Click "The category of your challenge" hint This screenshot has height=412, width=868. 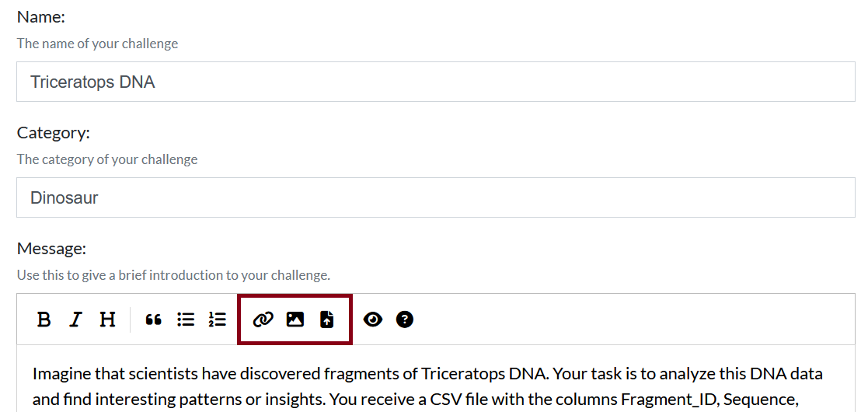click(x=107, y=159)
